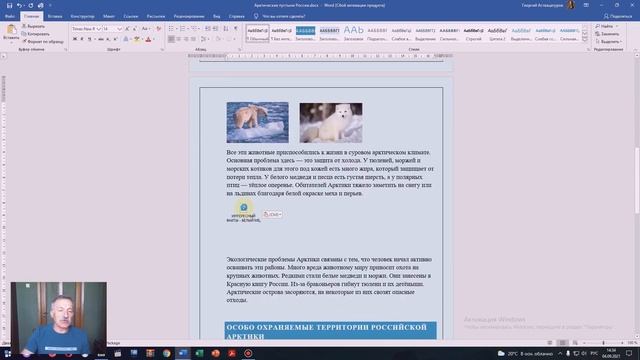Open the font size dropdown
This screenshot has width=640, height=360.
[120, 29]
